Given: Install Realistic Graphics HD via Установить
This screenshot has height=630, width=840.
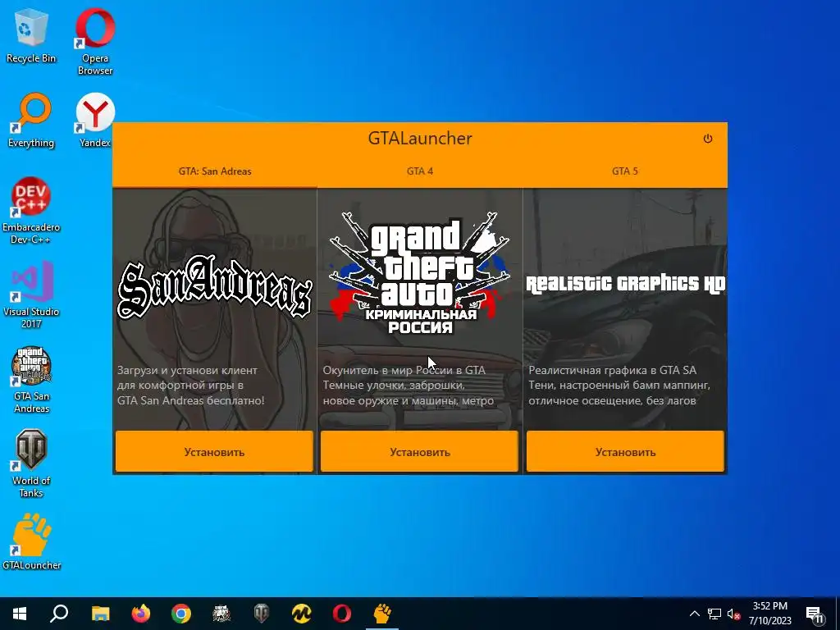Looking at the screenshot, I should pos(625,452).
